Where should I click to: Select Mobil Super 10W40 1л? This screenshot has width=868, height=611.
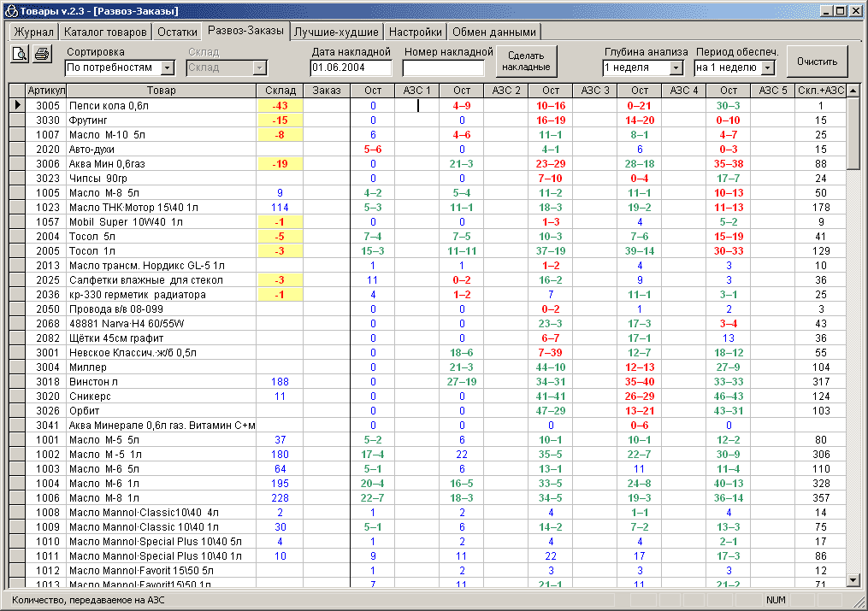click(126, 221)
